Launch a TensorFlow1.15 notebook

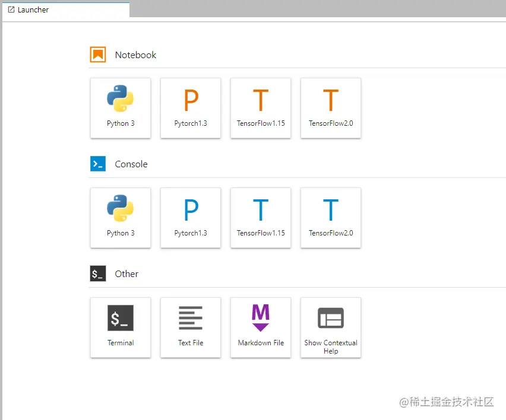point(261,108)
